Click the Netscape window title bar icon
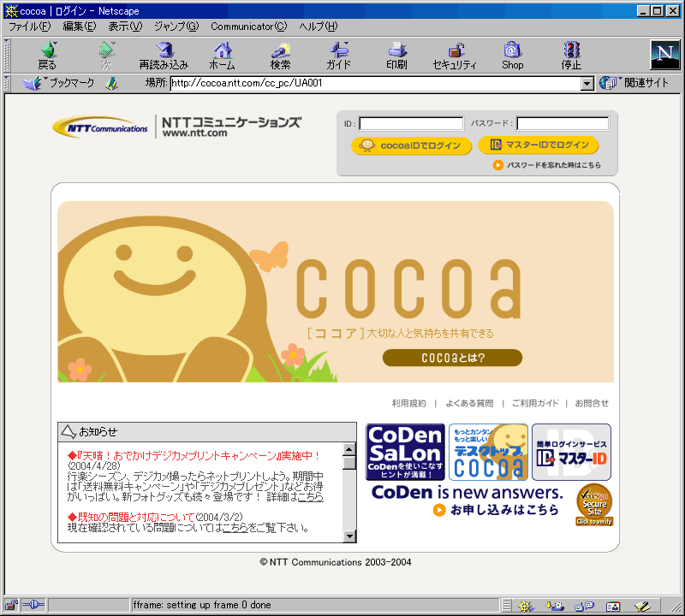Image resolution: width=685 pixels, height=616 pixels. click(x=11, y=11)
